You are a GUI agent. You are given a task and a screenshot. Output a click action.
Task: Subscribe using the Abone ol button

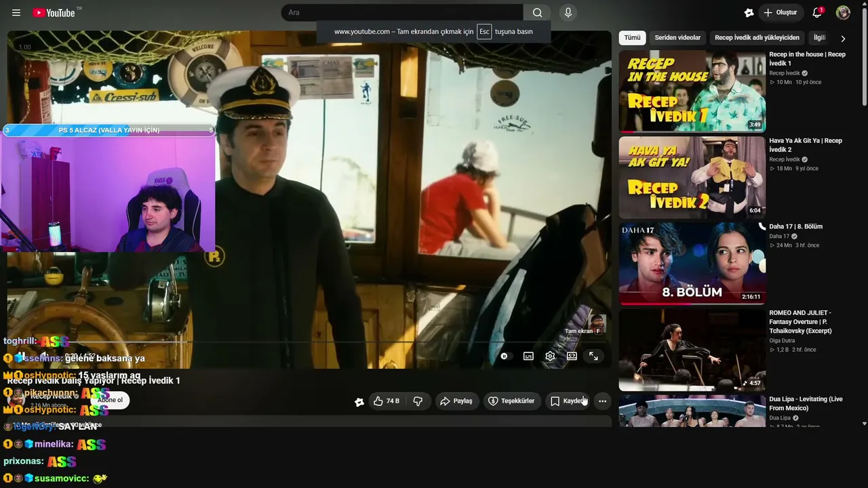pyautogui.click(x=110, y=400)
